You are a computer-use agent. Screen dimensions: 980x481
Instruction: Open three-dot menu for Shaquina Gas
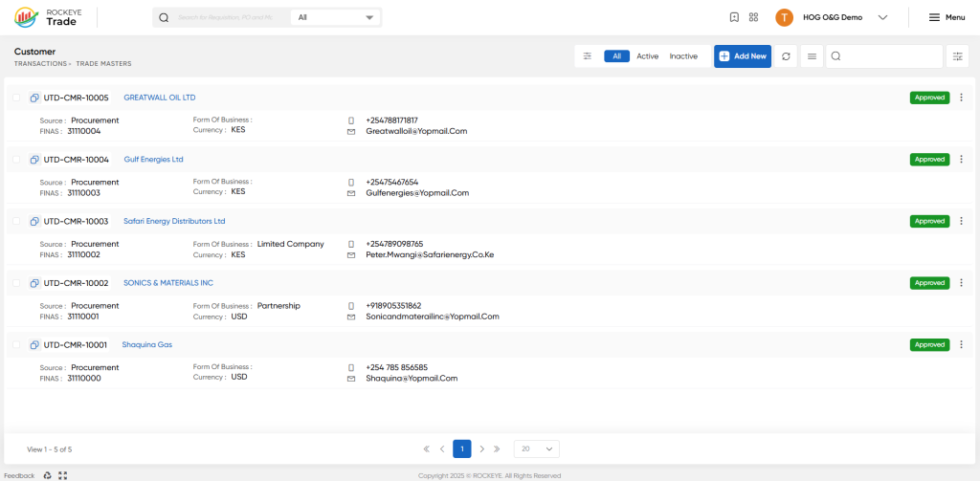pos(961,345)
